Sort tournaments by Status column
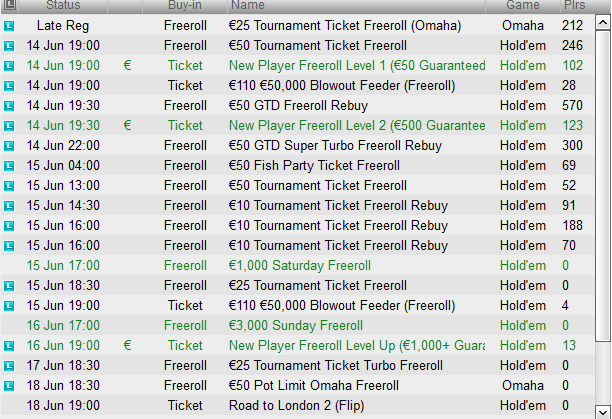 pyautogui.click(x=63, y=5)
